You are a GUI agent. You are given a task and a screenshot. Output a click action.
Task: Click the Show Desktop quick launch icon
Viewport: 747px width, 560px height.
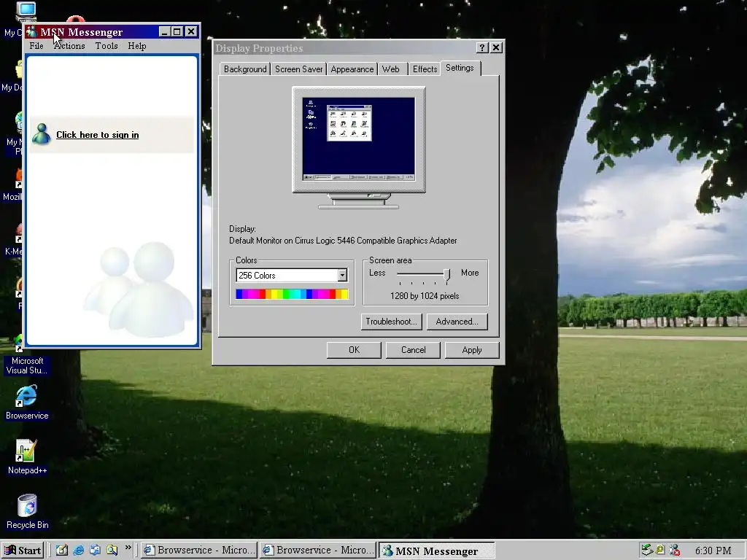point(62,550)
